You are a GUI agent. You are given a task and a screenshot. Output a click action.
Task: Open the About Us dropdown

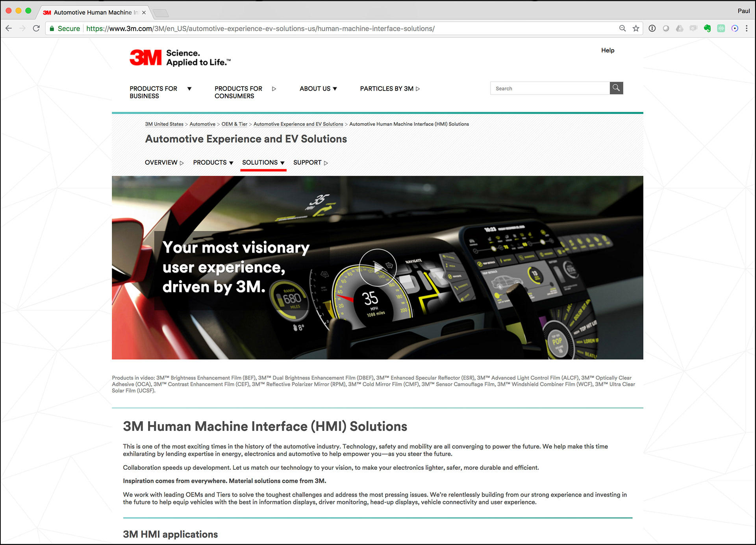click(318, 89)
